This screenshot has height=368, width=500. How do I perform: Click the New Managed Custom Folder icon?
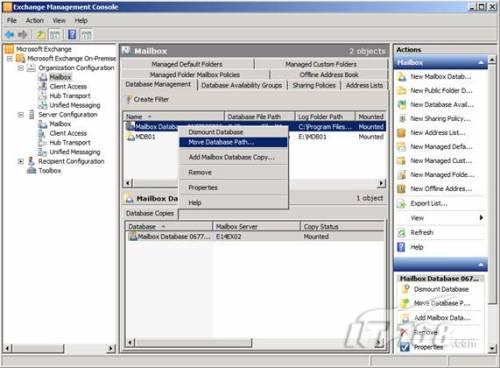click(x=402, y=161)
